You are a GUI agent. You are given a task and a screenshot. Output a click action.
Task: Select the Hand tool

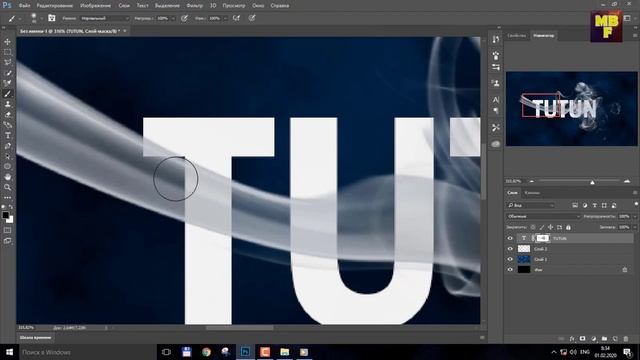point(7,177)
